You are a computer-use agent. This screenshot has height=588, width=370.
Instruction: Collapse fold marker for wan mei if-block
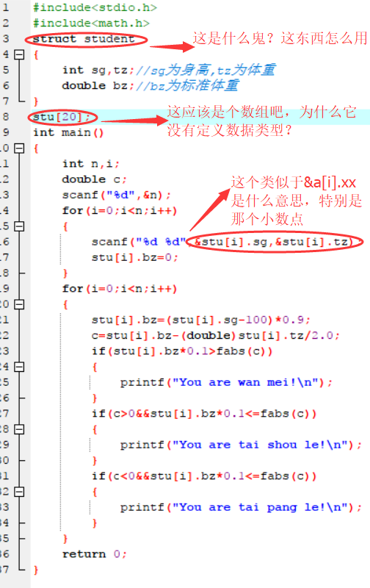(x=19, y=367)
